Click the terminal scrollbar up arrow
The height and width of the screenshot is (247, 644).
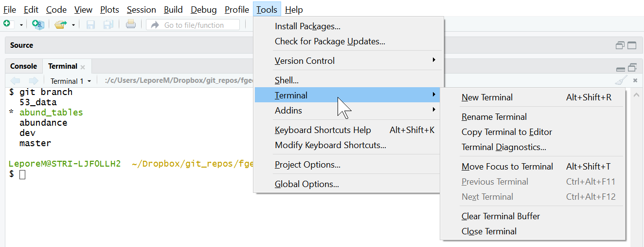click(636, 95)
